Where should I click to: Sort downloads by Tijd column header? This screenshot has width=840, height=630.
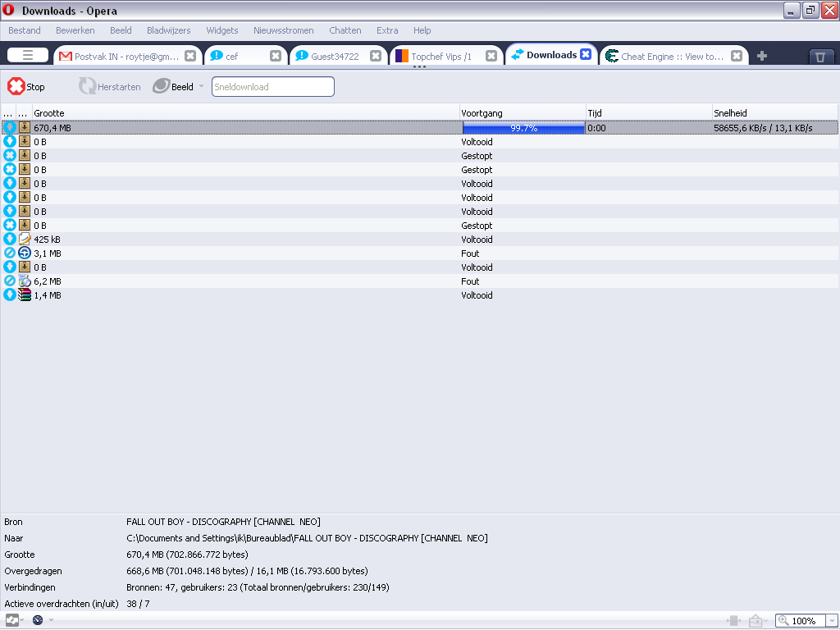pos(649,113)
